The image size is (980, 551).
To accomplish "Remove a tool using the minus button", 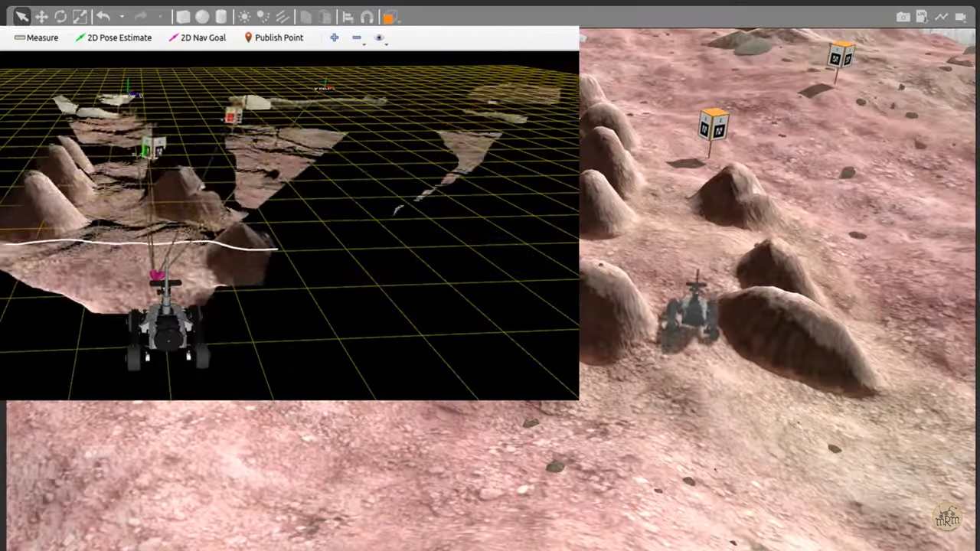I will point(357,37).
